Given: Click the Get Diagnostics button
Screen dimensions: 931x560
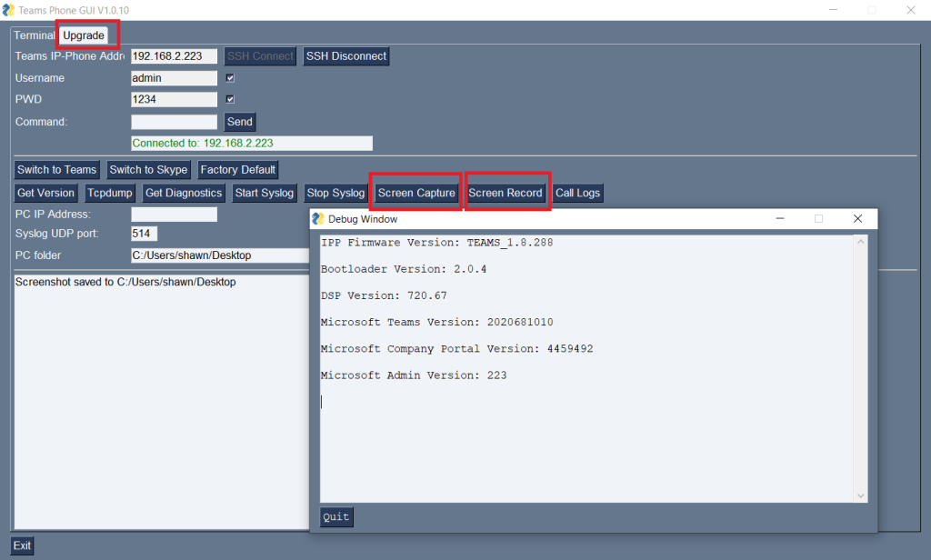Looking at the screenshot, I should [184, 193].
